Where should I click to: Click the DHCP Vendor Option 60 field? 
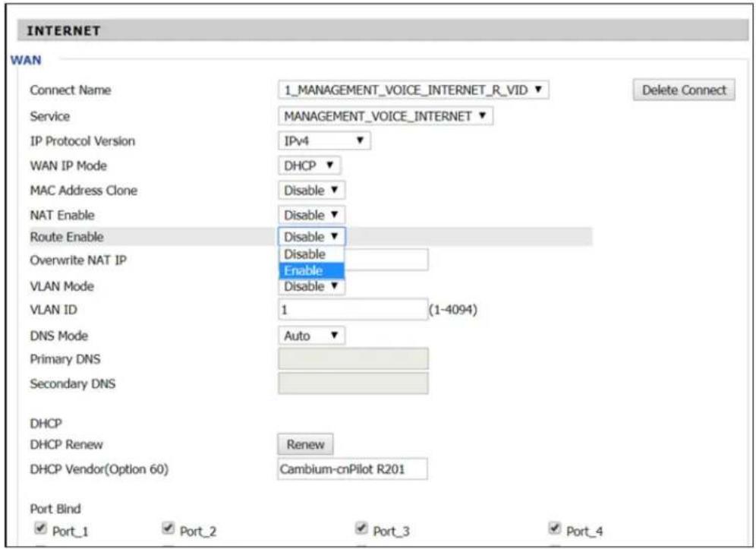click(352, 469)
